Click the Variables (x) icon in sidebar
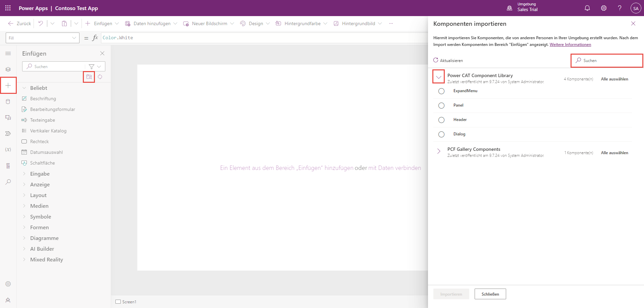 (8, 149)
